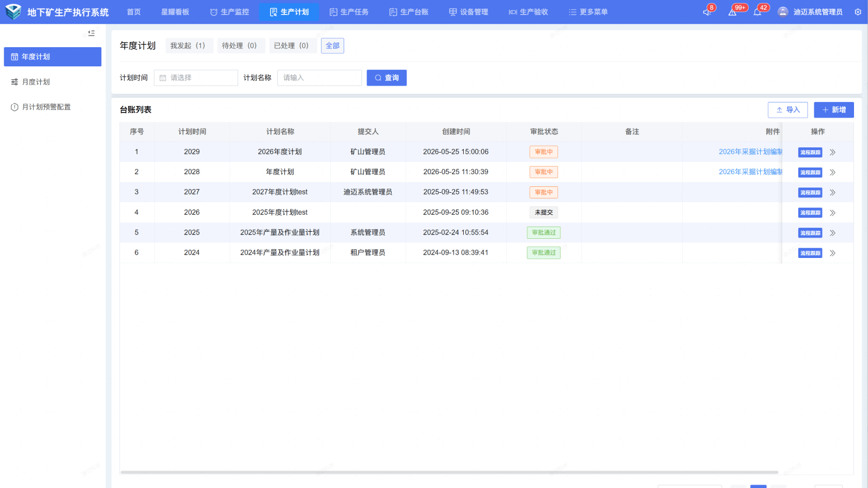Screen dimensions: 868x488
Task: Click the 新增 add button
Action: pyautogui.click(x=834, y=109)
